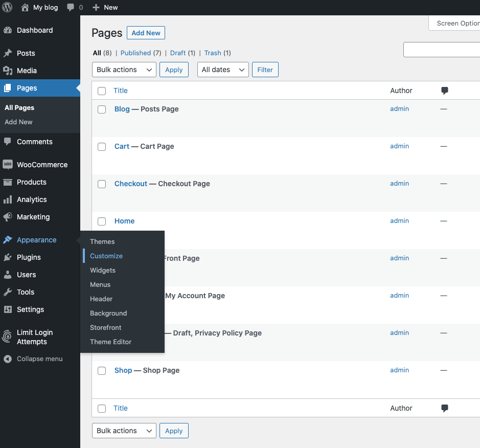
Task: Open Background in Appearance submenu
Action: click(x=108, y=313)
